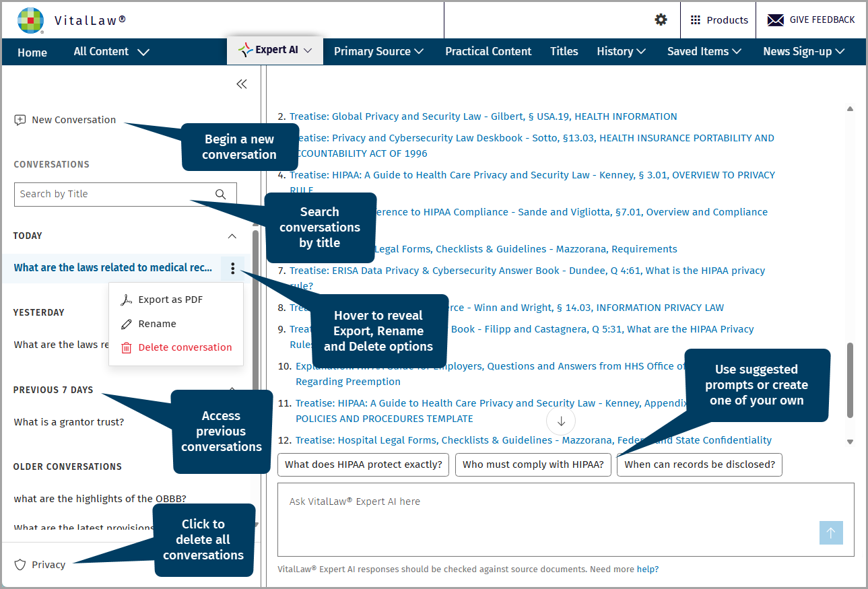Send the prompt with the up-arrow button
The image size is (868, 589).
(x=831, y=532)
